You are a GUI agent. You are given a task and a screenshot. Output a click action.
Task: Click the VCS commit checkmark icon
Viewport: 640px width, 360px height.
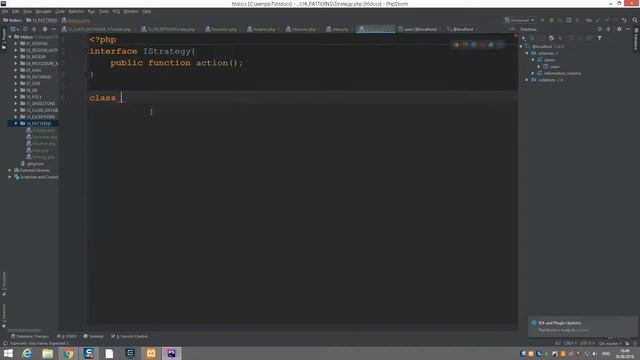(607, 20)
